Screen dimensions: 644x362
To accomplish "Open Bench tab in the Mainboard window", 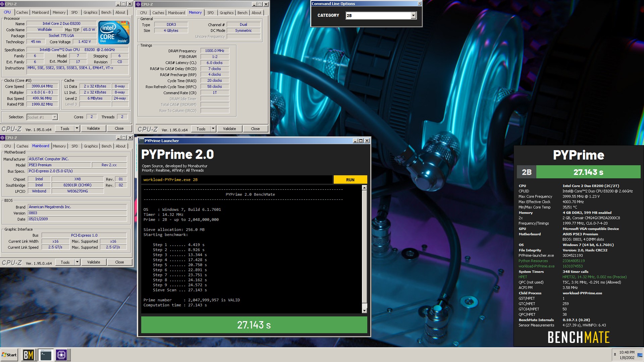I will pos(106,146).
